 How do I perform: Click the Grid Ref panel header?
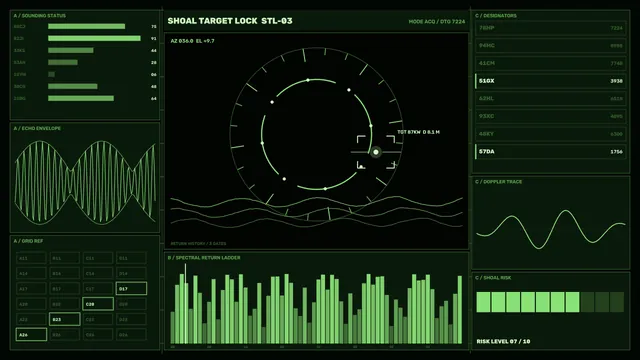(28, 241)
